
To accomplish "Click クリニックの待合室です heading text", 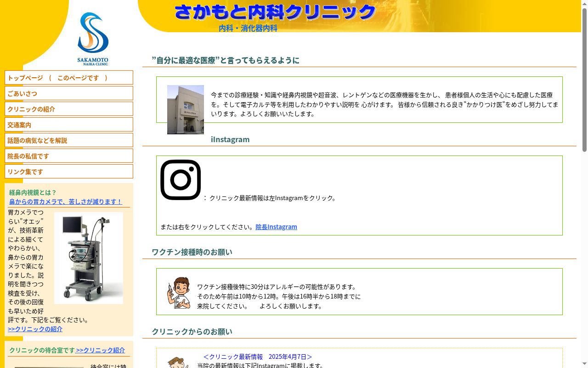I will click(42, 350).
